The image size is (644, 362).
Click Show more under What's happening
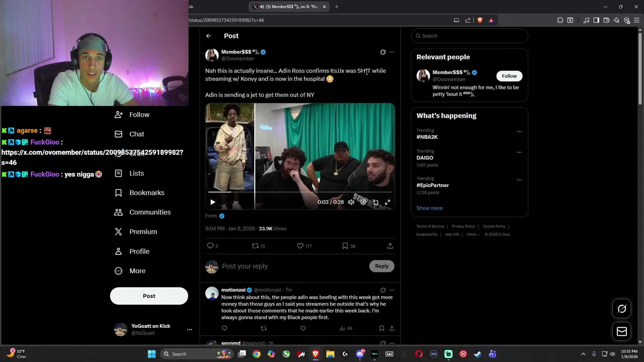click(x=429, y=208)
